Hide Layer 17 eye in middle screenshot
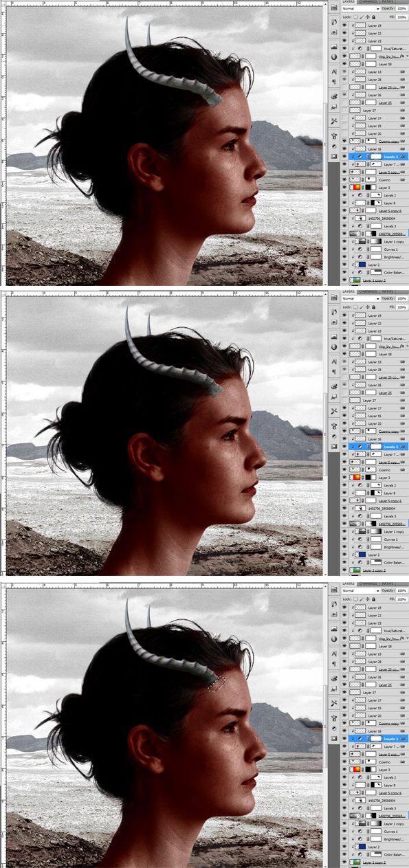This screenshot has height=868, width=409. pos(344,408)
